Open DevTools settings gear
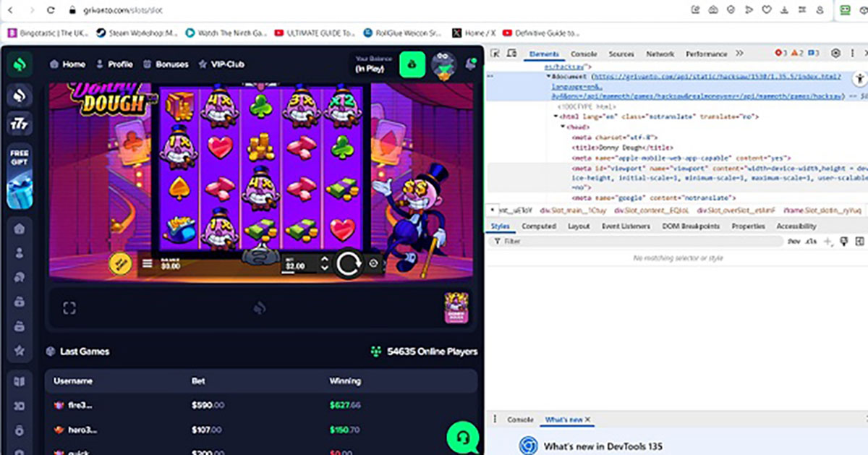Screen dimensions: 868x455 point(835,54)
